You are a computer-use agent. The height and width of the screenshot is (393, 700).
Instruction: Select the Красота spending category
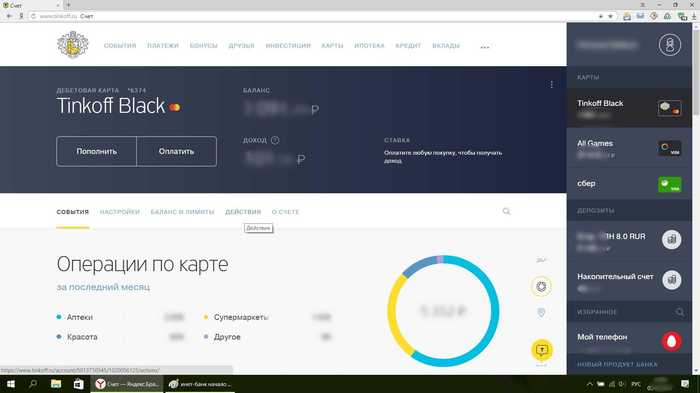82,337
